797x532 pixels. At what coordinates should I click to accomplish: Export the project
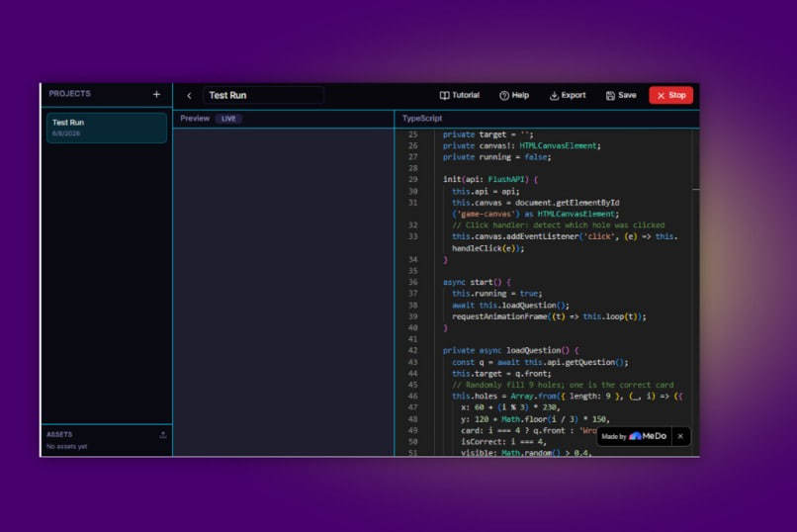point(568,96)
